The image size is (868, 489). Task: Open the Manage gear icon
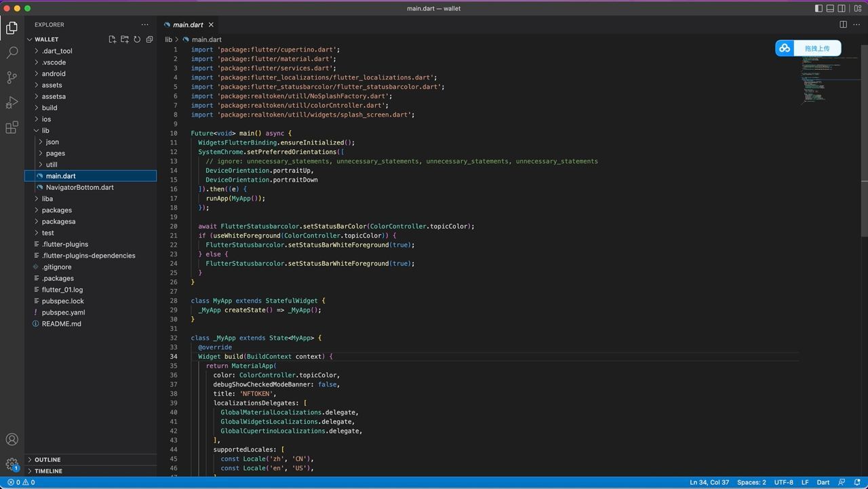click(12, 465)
